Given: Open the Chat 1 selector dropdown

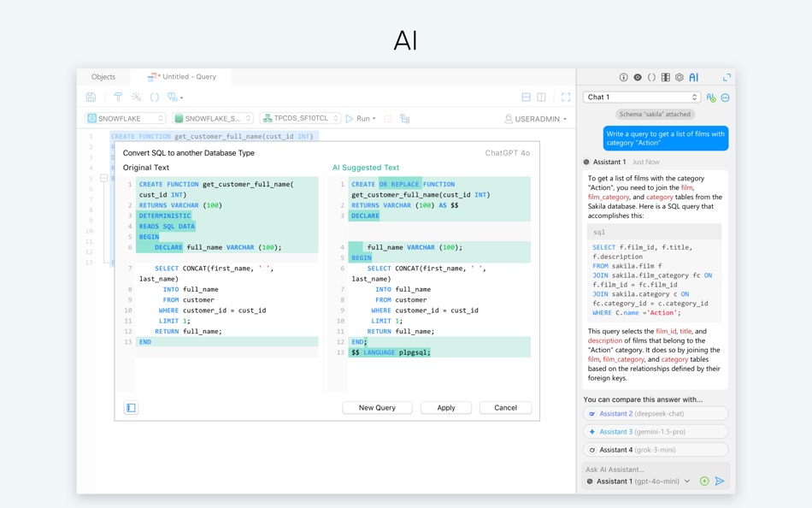Looking at the screenshot, I should point(642,97).
